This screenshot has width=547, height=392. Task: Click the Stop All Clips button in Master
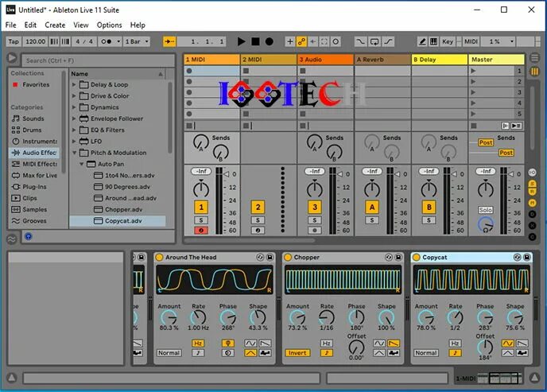pos(473,126)
